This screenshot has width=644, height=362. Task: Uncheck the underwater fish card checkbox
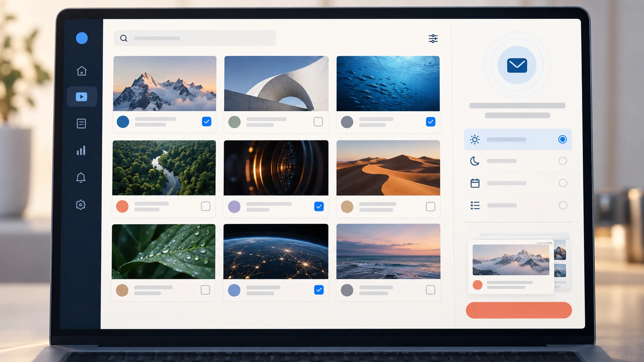coord(431,122)
